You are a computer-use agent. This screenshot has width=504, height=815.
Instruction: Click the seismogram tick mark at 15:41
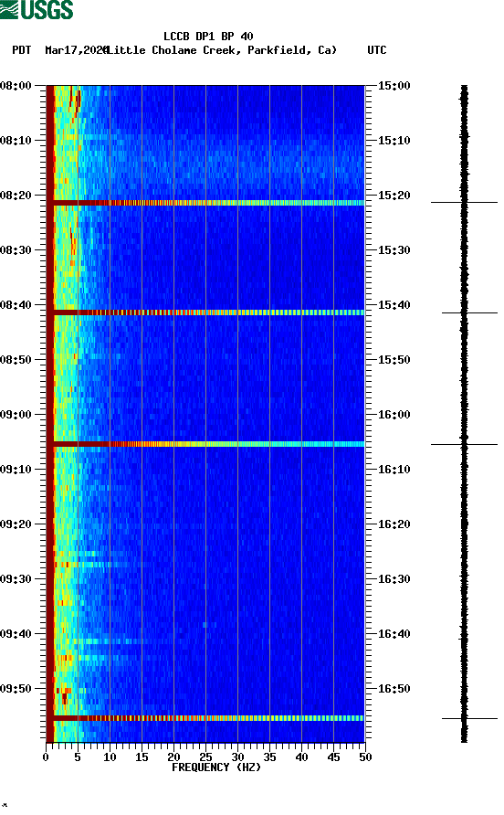(x=469, y=312)
